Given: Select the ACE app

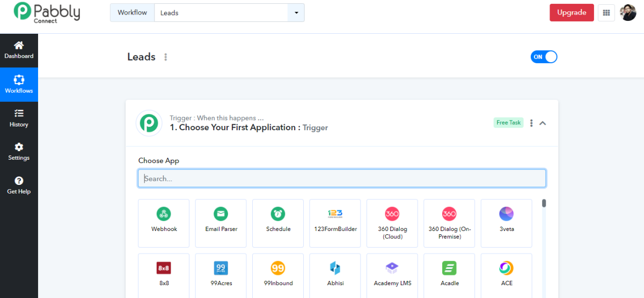Looking at the screenshot, I should tap(507, 275).
